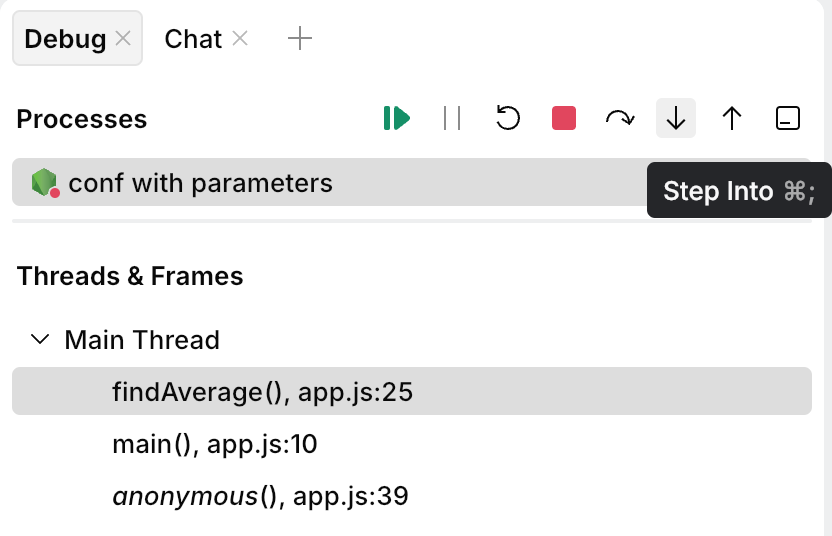Close the Chat tab
This screenshot has height=536, width=832.
pos(240,39)
